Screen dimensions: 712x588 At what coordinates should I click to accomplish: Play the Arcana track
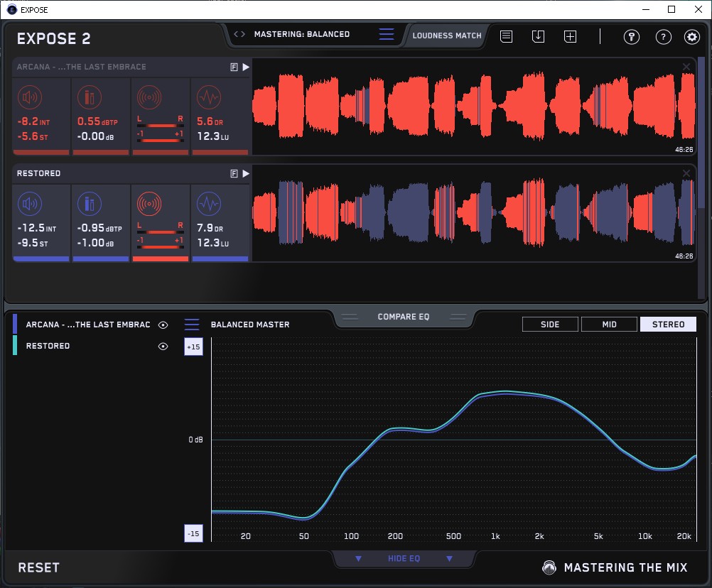click(246, 67)
